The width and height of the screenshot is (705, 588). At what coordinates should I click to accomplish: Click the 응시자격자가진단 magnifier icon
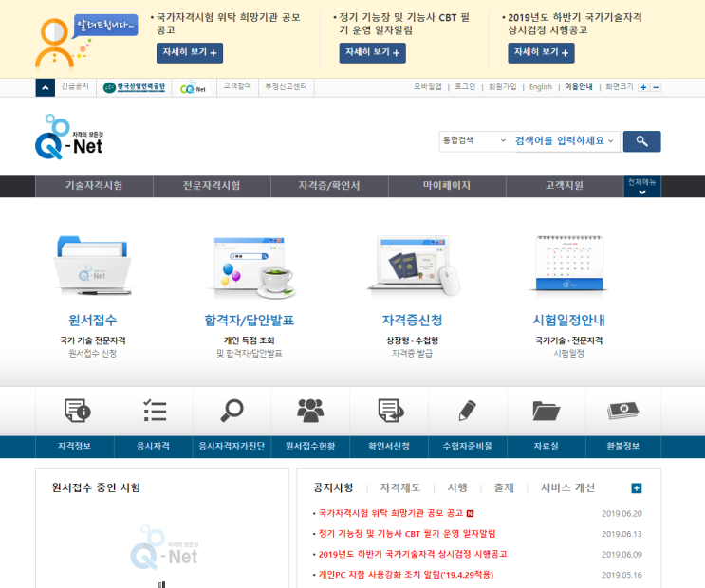232,410
